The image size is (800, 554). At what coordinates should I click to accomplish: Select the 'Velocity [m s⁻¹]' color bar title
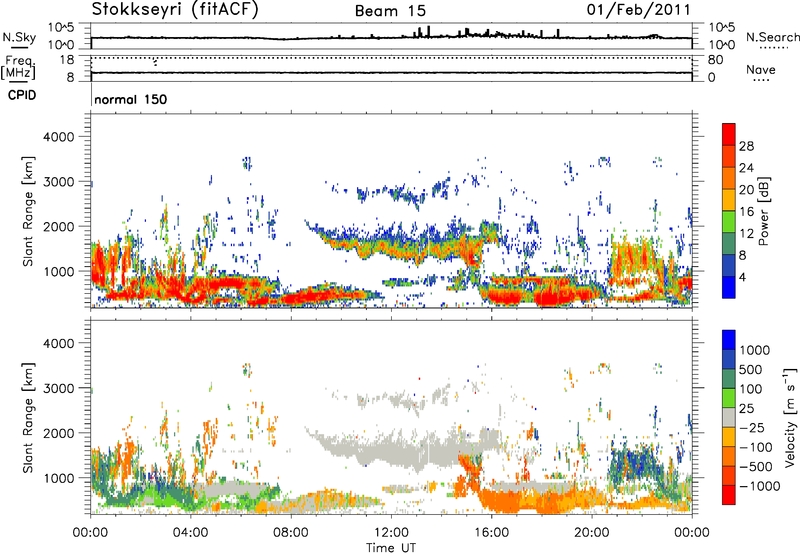[x=790, y=417]
